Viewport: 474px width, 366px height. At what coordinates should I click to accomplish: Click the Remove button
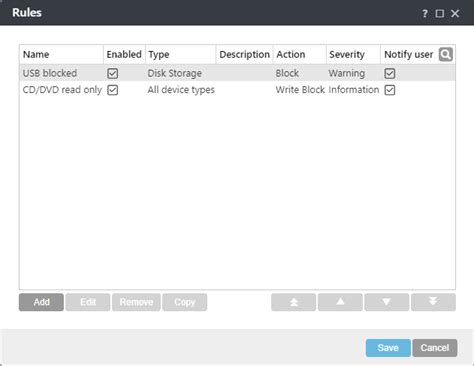pos(136,302)
